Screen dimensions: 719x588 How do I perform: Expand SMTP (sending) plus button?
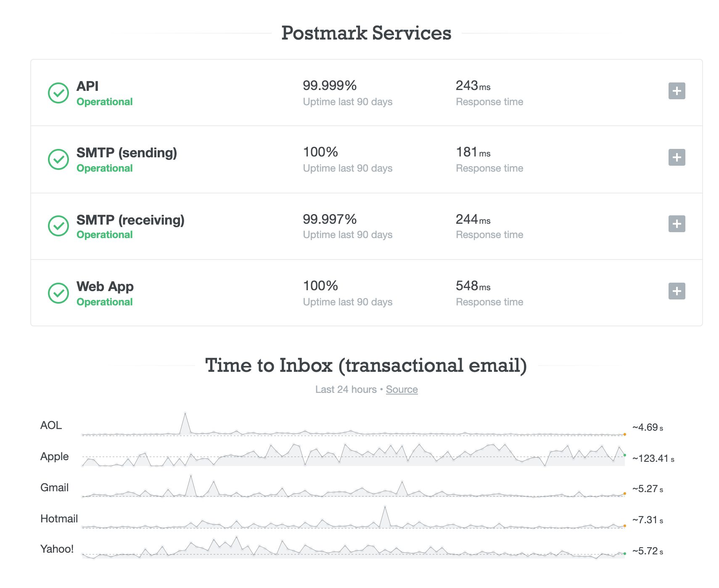coord(677,157)
